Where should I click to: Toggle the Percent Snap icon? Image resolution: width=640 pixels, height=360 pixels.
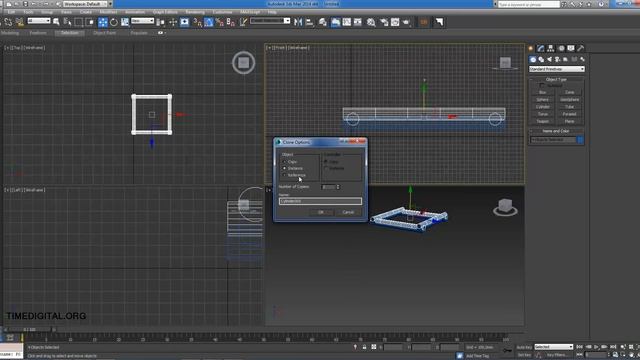tap(220, 22)
